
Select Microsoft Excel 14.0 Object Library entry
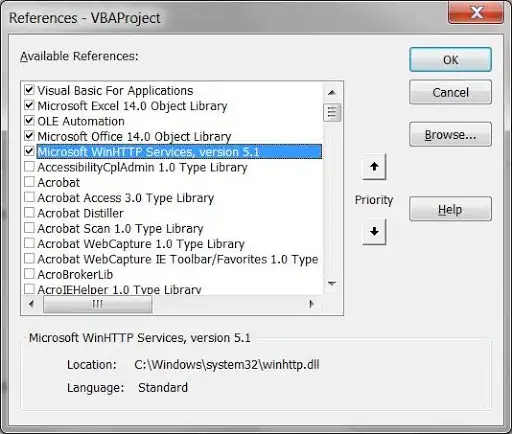tap(132, 106)
